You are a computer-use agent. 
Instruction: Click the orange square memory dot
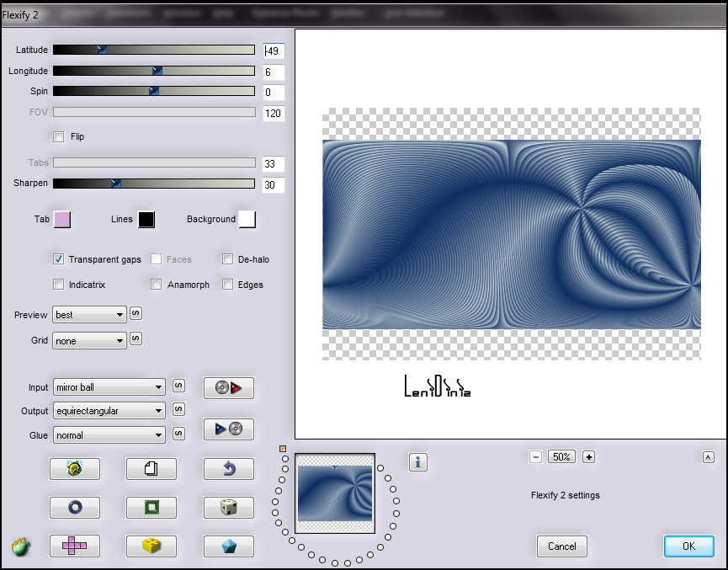click(283, 449)
